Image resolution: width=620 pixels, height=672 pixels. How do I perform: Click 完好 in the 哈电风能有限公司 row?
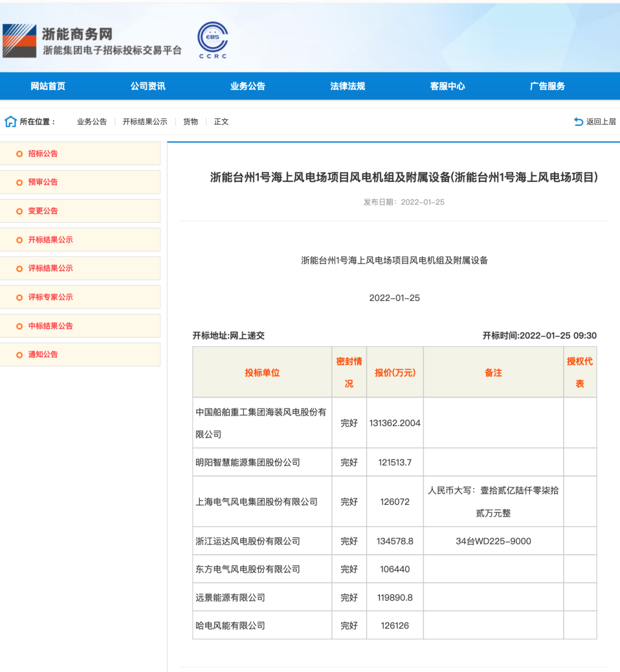(x=349, y=625)
